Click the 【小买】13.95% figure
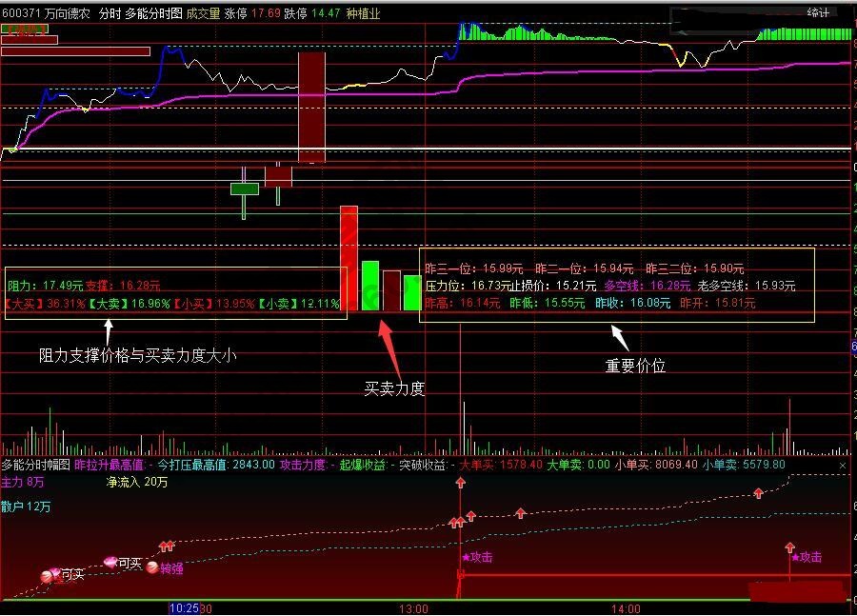Screen dimensions: 857x616 (214, 304)
